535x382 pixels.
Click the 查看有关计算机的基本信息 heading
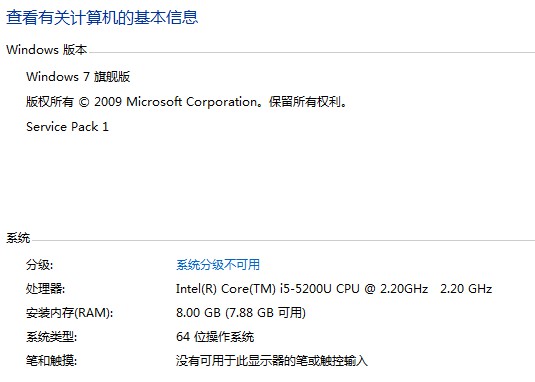102,17
